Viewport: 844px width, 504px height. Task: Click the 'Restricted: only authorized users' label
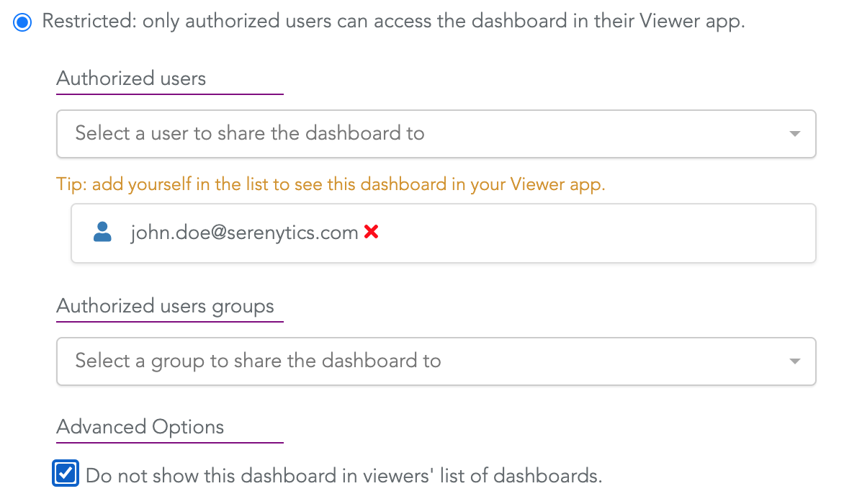(x=393, y=22)
